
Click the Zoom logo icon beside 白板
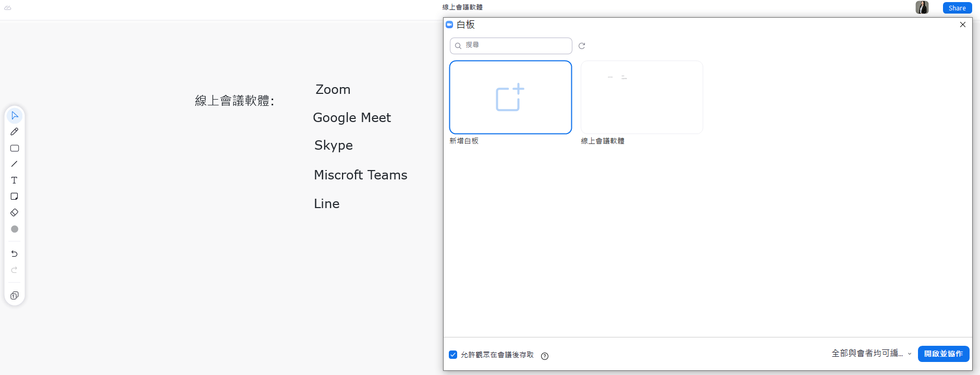(x=449, y=25)
